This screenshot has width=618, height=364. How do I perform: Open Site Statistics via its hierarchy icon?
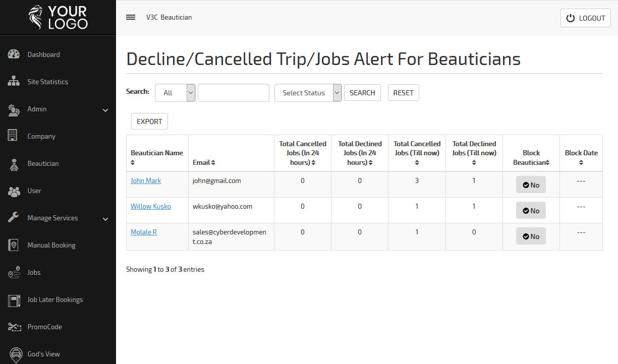pos(14,82)
